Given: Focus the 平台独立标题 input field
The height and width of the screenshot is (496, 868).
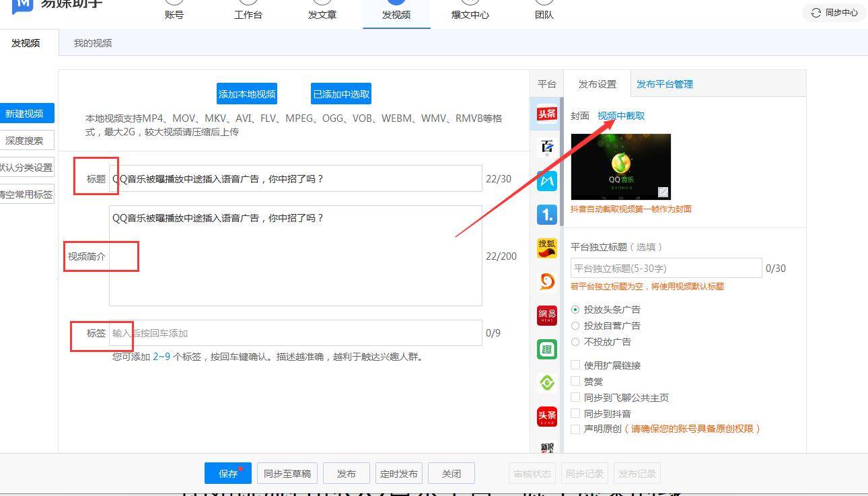Looking at the screenshot, I should (x=666, y=268).
